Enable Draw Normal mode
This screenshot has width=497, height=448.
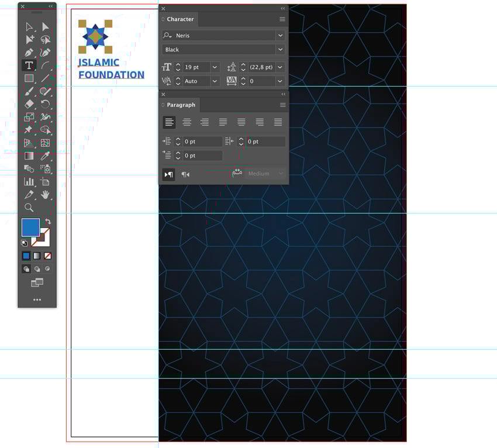pyautogui.click(x=26, y=269)
